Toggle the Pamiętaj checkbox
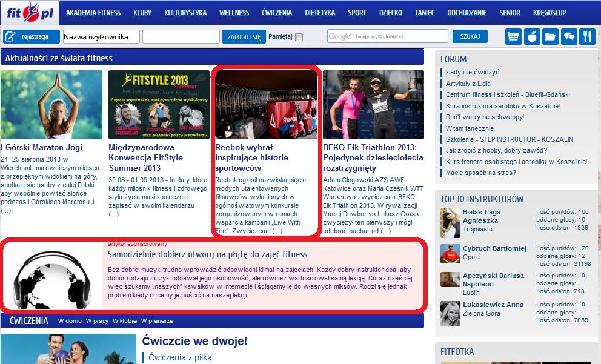This screenshot has width=601, height=364. pyautogui.click(x=299, y=37)
